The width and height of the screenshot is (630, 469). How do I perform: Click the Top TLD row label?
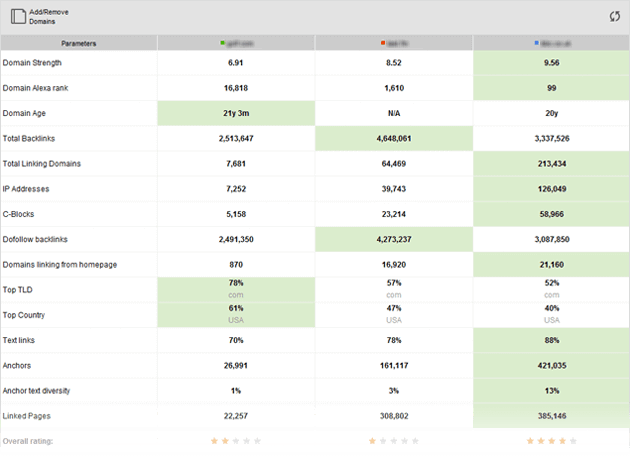pyautogui.click(x=18, y=290)
